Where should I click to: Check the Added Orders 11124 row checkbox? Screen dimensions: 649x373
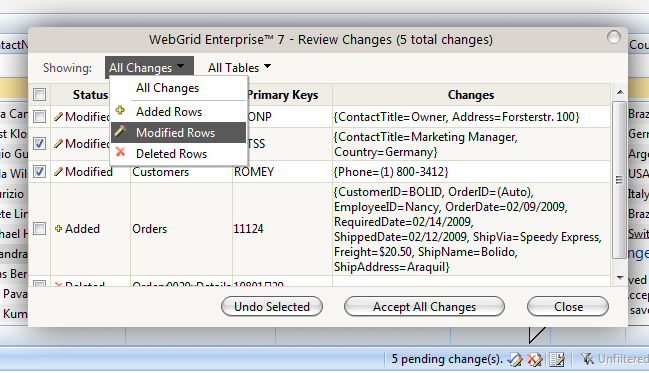[39, 229]
